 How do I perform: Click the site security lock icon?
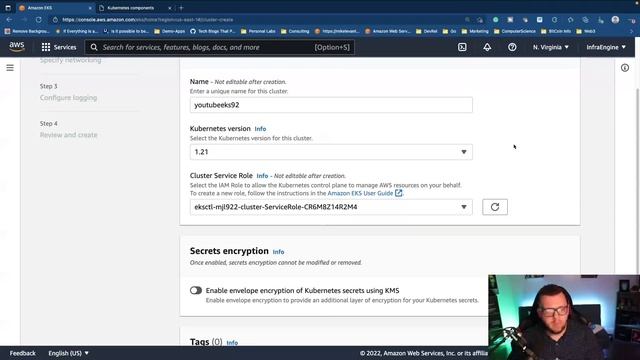(x=55, y=20)
